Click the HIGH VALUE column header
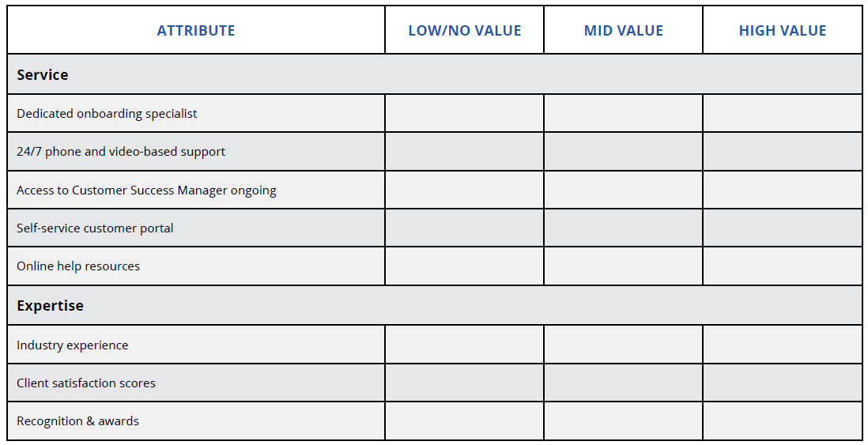868x445 pixels. [783, 31]
